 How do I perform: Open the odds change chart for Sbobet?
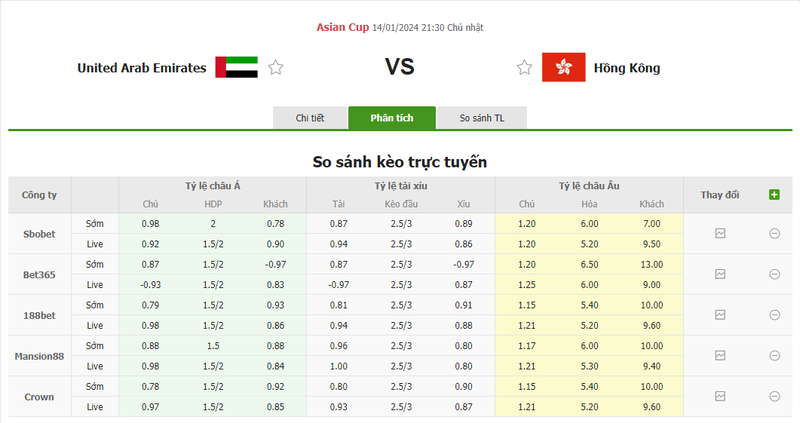click(720, 233)
